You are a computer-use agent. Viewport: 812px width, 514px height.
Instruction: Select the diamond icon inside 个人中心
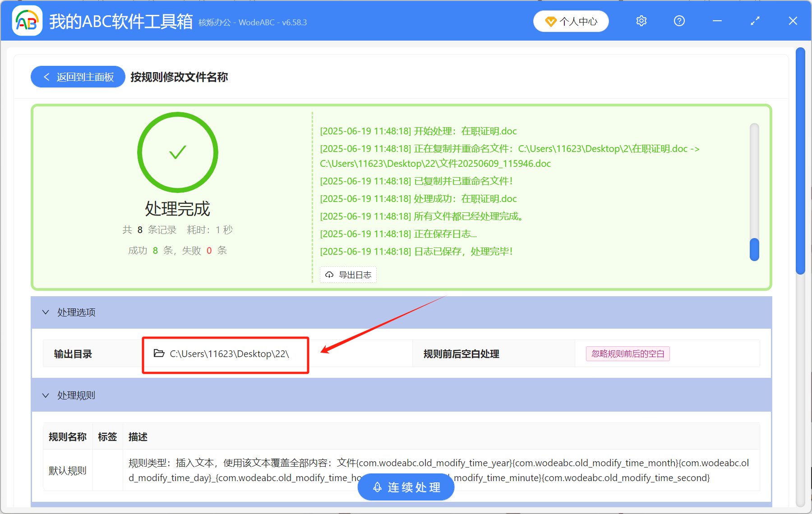[x=550, y=21]
